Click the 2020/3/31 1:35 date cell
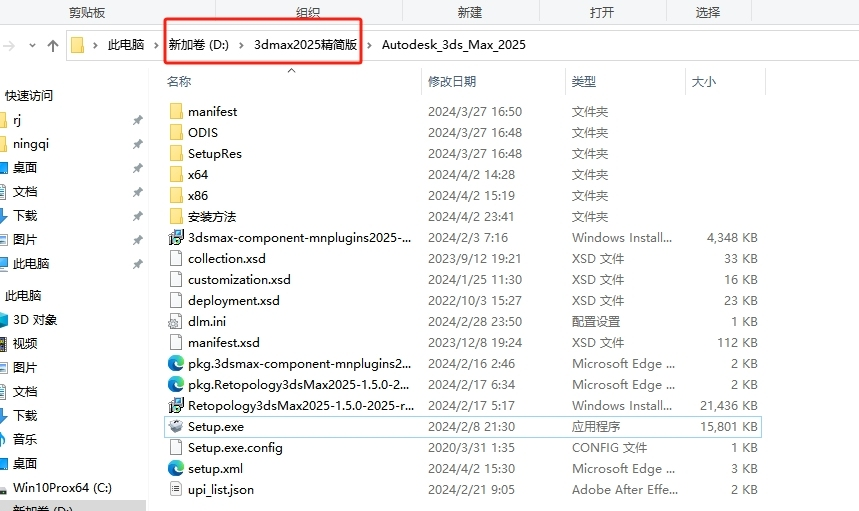Viewport: 859px width, 511px height. [471, 447]
